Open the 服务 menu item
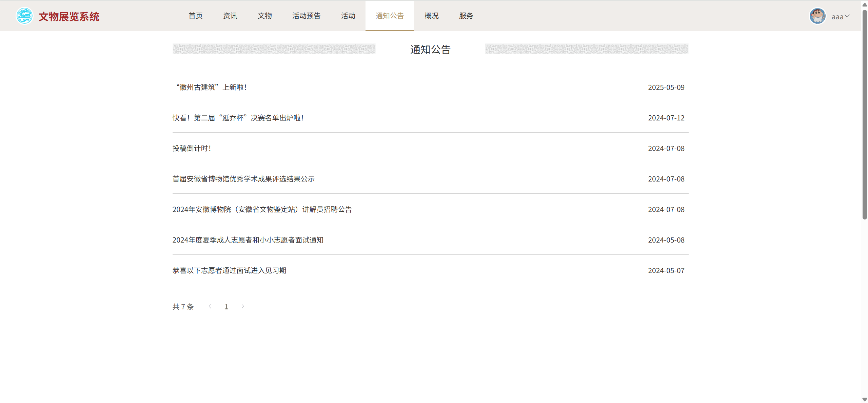Image resolution: width=868 pixels, height=403 pixels. click(466, 16)
